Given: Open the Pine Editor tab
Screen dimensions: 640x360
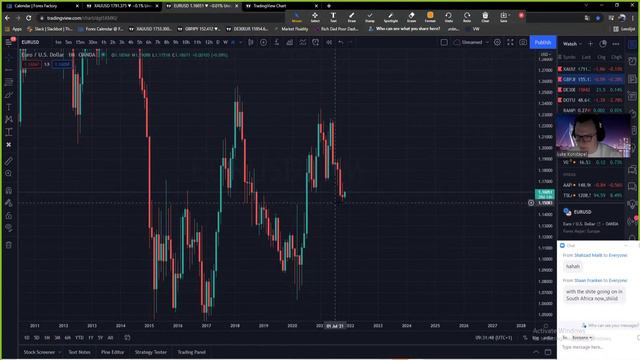Looking at the screenshot, I should [112, 352].
